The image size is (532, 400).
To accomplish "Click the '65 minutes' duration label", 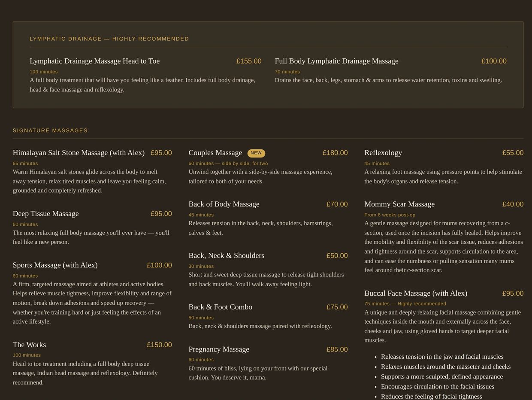I will 25,164.
